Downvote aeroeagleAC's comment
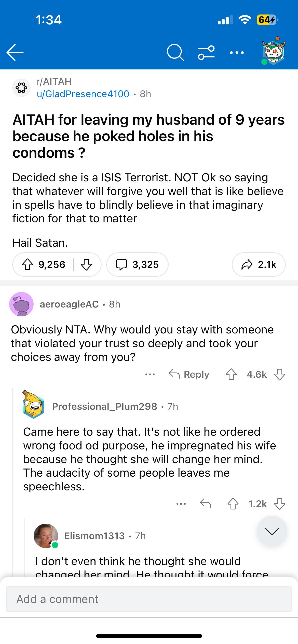 click(x=279, y=374)
